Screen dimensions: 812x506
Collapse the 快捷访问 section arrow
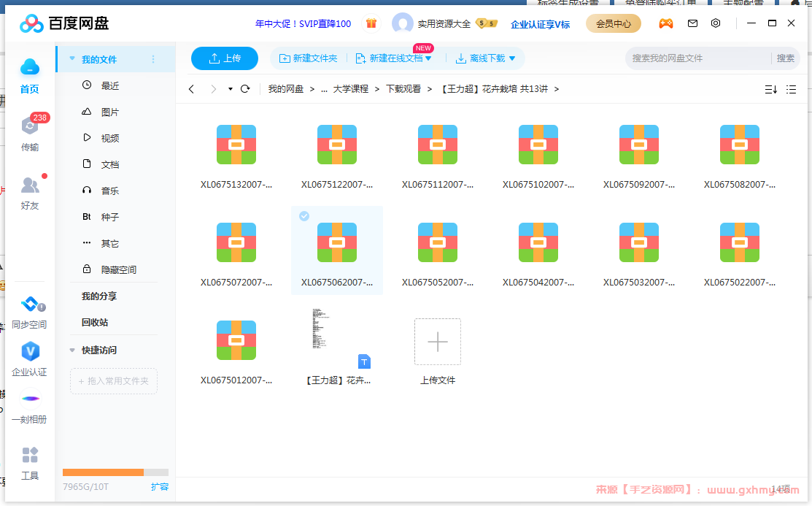[72, 350]
